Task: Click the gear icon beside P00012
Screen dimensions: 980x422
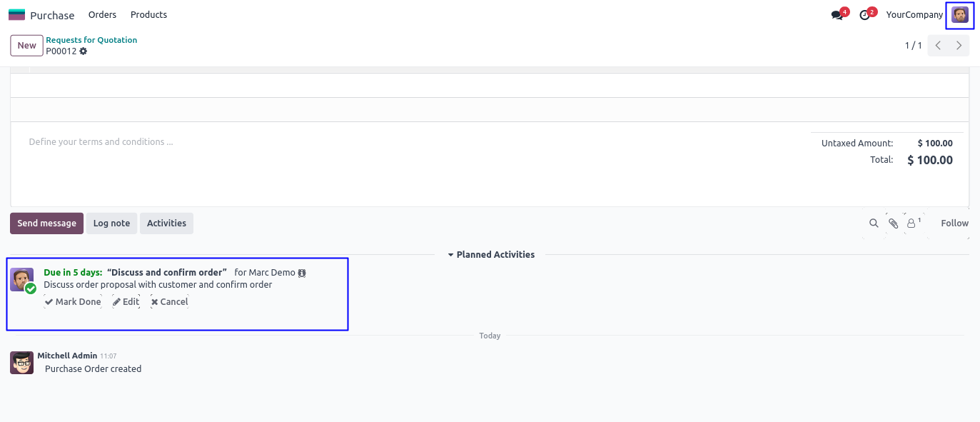Action: 84,51
